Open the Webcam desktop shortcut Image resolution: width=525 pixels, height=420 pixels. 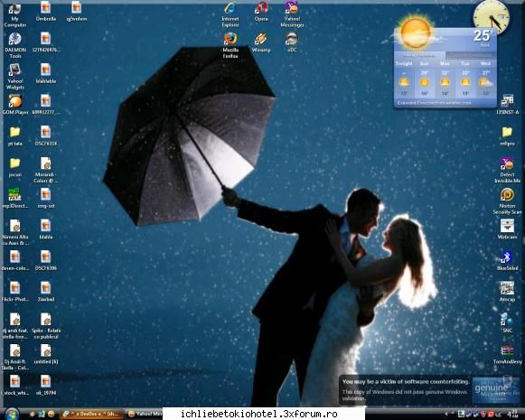click(x=507, y=229)
